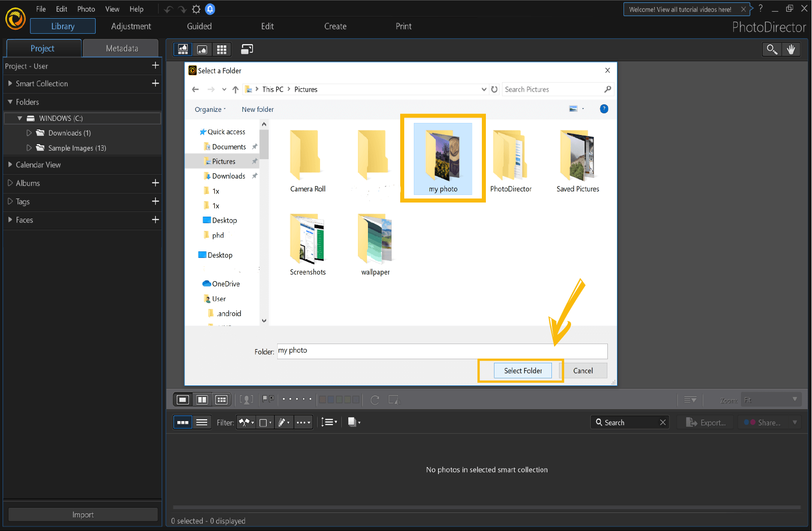Collapse the Folders section
812x531 pixels.
(11, 102)
